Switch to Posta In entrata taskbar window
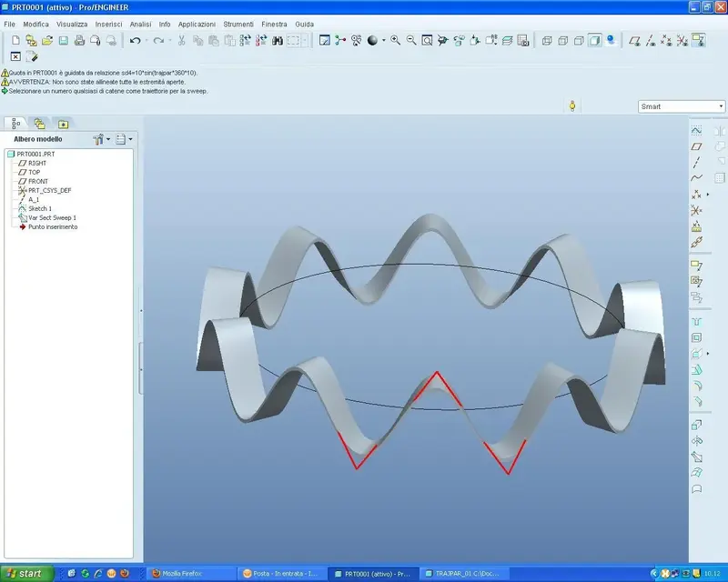This screenshot has width=728, height=582. 283,574
